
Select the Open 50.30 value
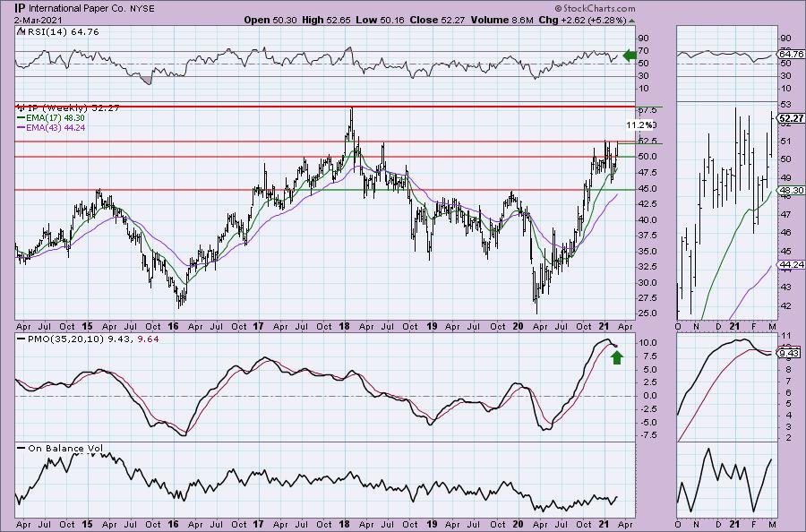pyautogui.click(x=270, y=20)
